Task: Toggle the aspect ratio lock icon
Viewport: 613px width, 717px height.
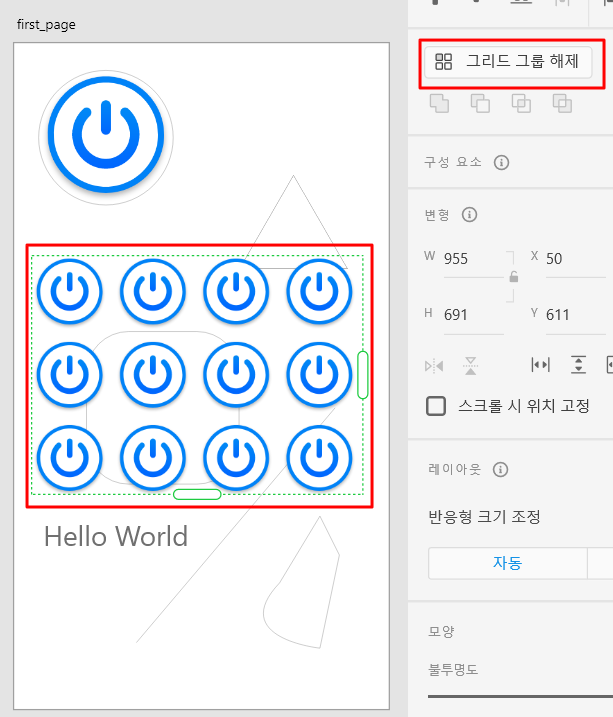Action: click(514, 277)
